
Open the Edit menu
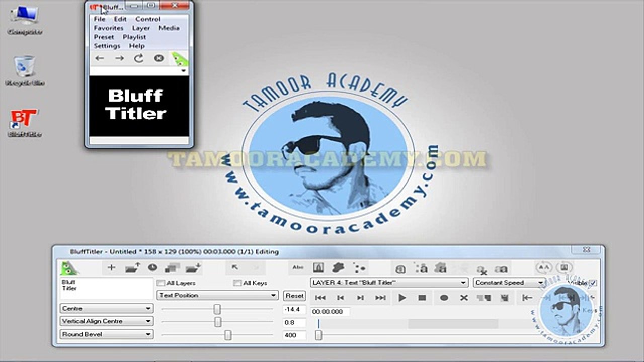pos(120,19)
